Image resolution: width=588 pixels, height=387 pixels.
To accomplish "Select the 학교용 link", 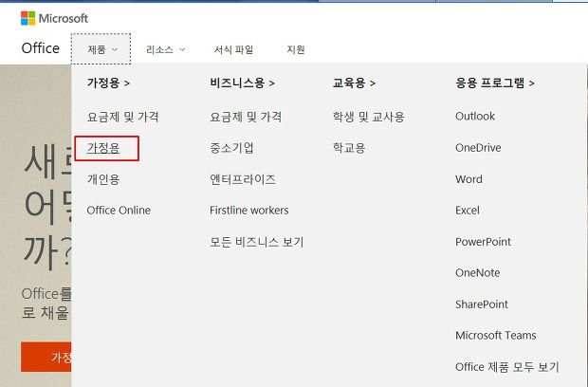I will (349, 148).
